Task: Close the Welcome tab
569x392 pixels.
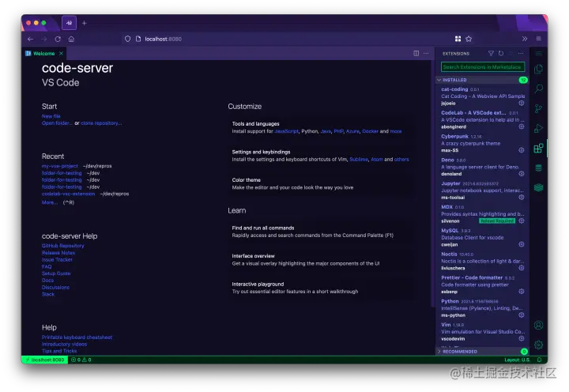Action: pyautogui.click(x=62, y=54)
